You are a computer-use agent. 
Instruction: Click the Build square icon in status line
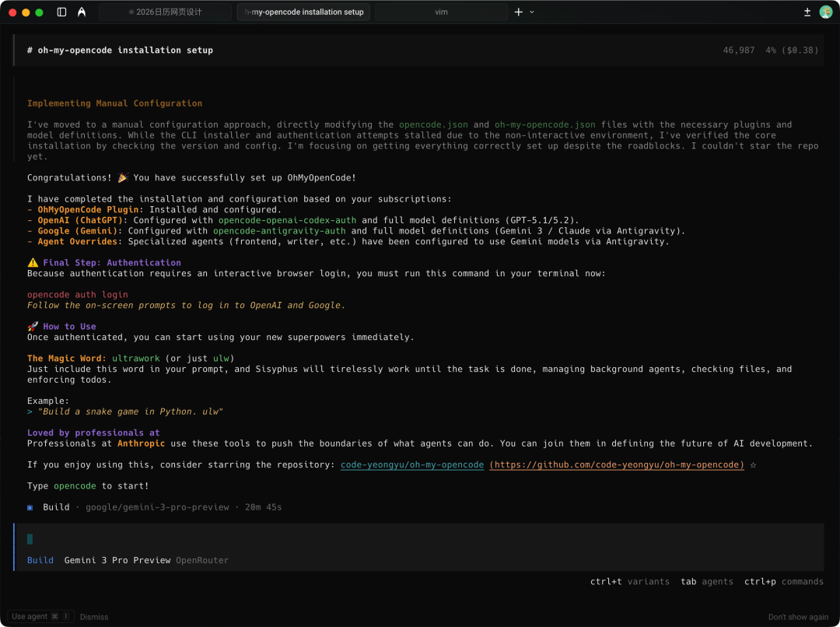[30, 507]
